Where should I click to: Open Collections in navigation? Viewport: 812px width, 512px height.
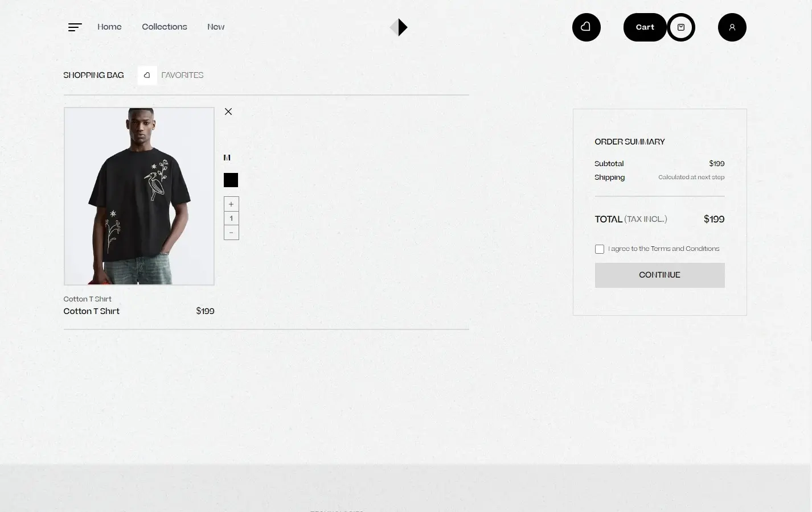165,27
